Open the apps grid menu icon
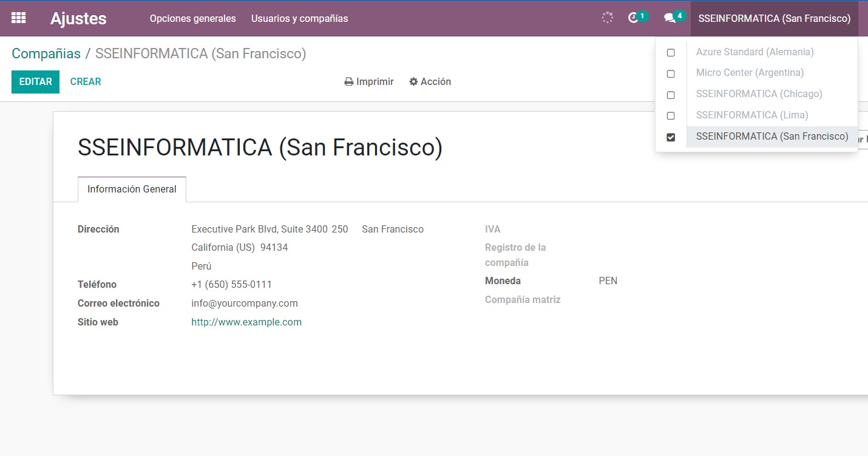 coord(19,18)
